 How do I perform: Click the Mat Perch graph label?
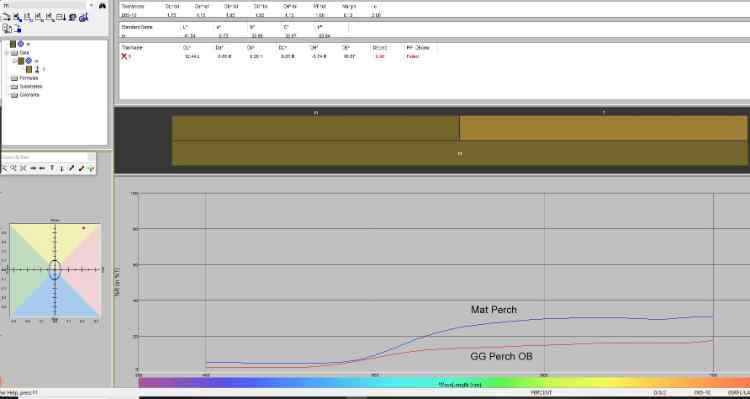494,310
